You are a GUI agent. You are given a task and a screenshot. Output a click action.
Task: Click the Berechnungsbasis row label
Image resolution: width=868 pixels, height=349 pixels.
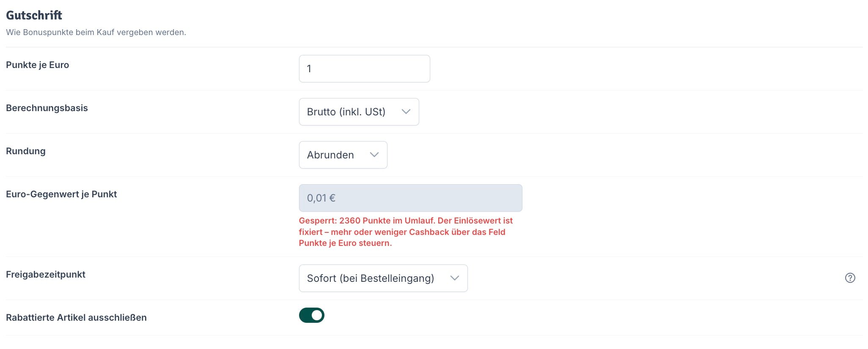click(47, 108)
